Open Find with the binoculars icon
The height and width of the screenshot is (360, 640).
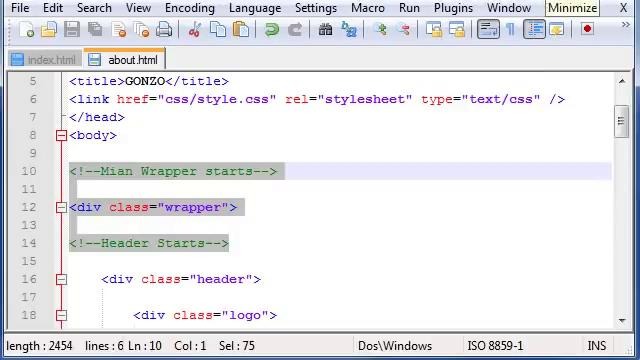[x=325, y=29]
